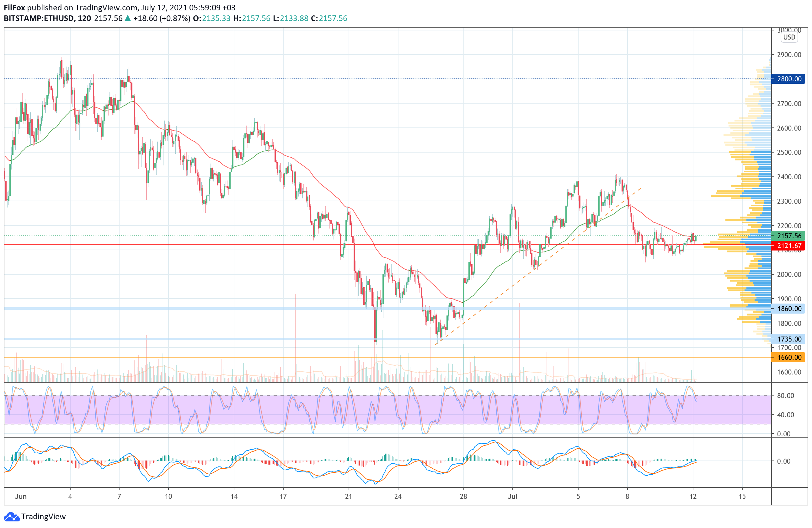The width and height of the screenshot is (812, 528).
Task: Click the 2900.00 price axis label
Action: 789,55
